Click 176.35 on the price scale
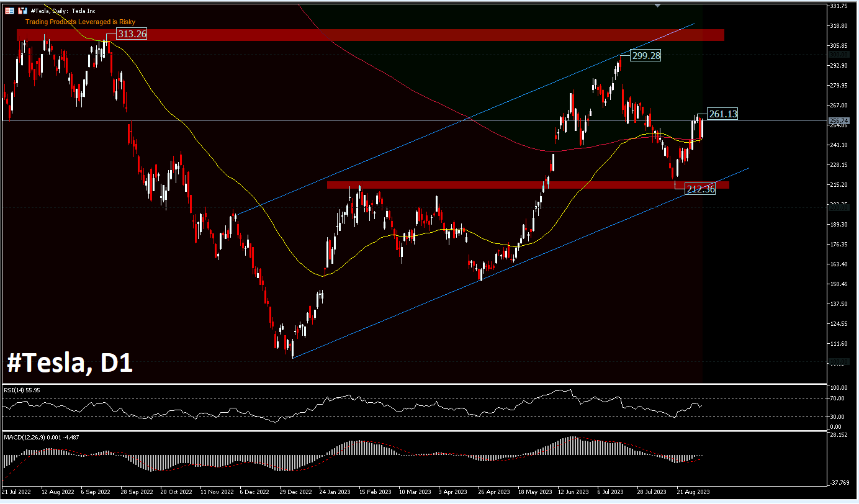The width and height of the screenshot is (859, 504). coord(840,245)
